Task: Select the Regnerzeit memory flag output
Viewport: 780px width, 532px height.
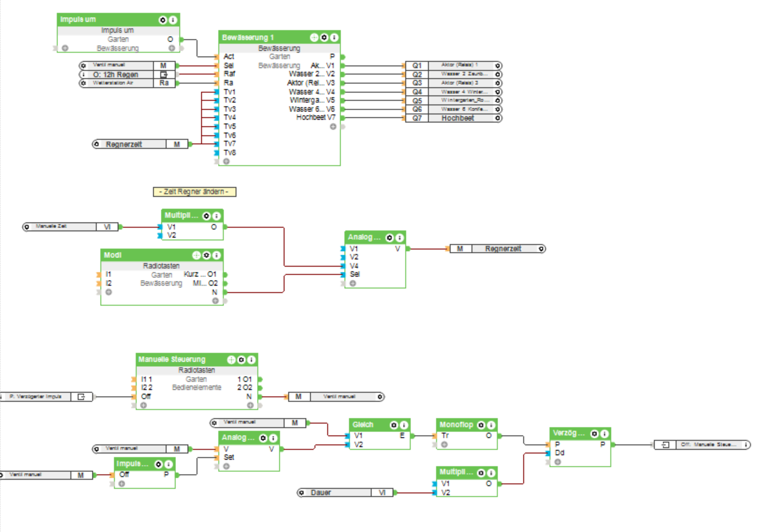Action: tap(503, 249)
